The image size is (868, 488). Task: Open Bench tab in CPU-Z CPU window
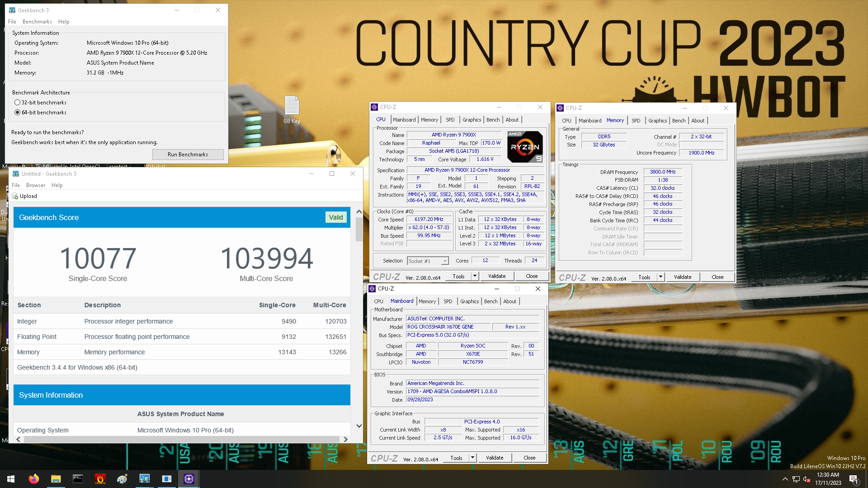tap(493, 120)
